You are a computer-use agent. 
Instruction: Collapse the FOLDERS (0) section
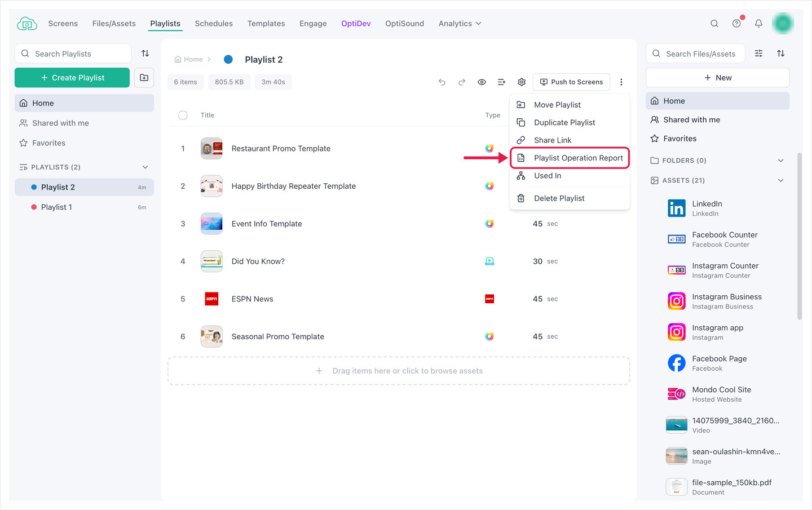tap(781, 161)
